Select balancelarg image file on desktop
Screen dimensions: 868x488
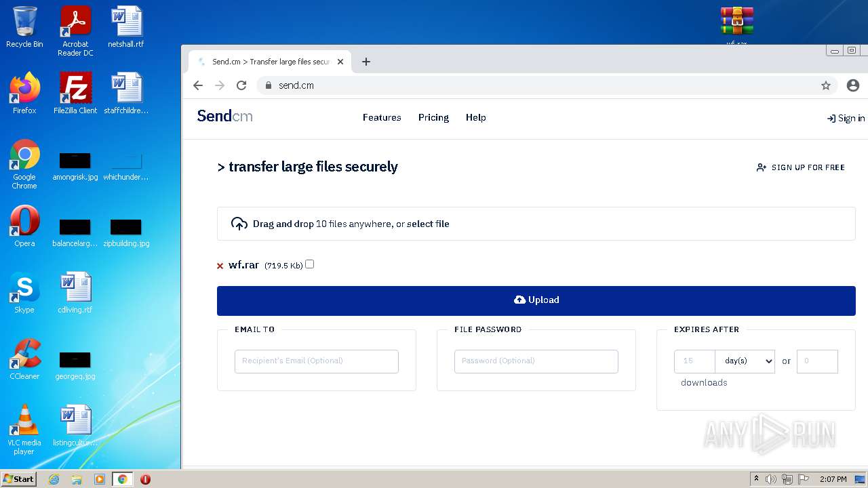pyautogui.click(x=75, y=232)
